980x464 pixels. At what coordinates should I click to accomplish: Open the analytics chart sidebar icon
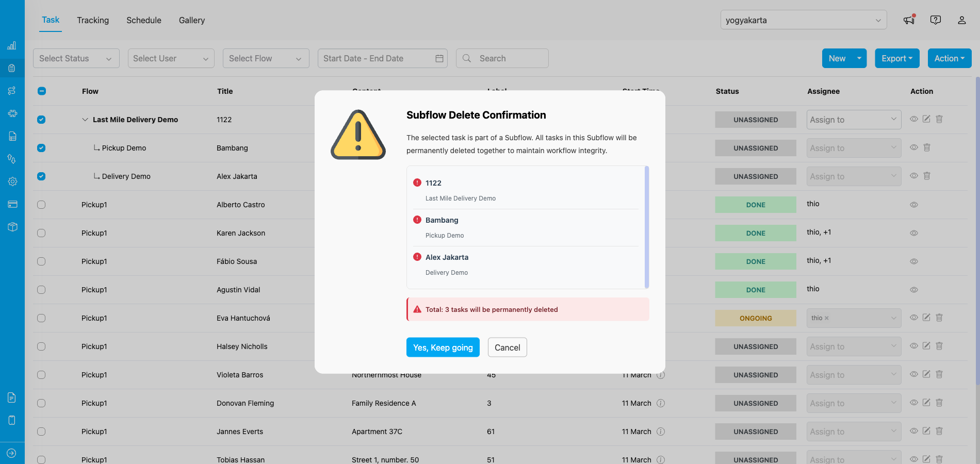(12, 45)
